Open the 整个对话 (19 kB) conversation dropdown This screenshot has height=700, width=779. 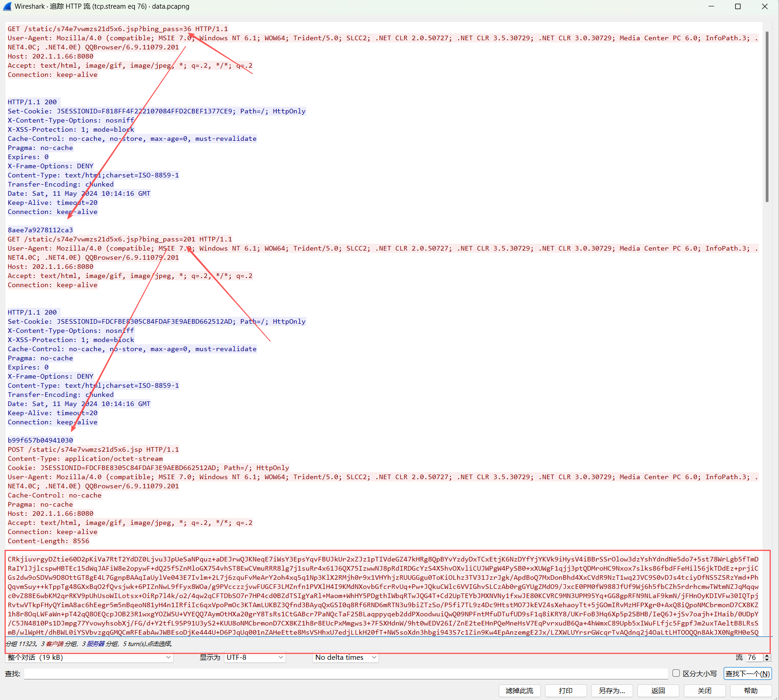click(89, 657)
